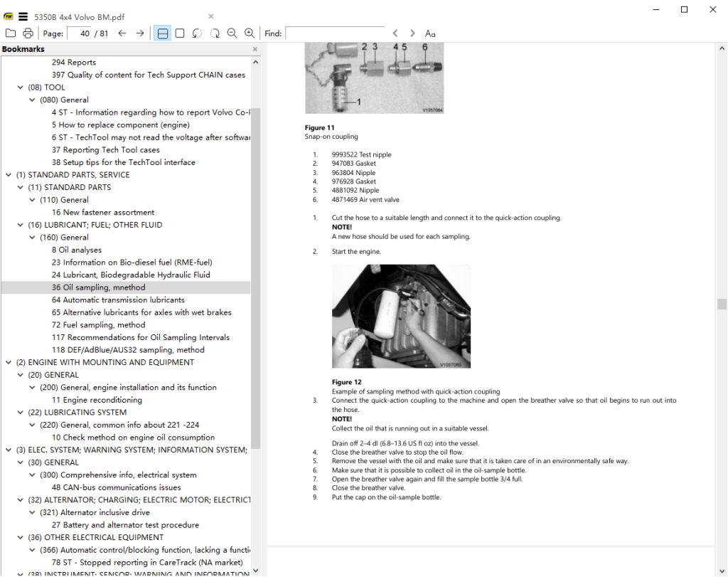Click the page number input field
This screenshot has width=728, height=577.
click(80, 33)
